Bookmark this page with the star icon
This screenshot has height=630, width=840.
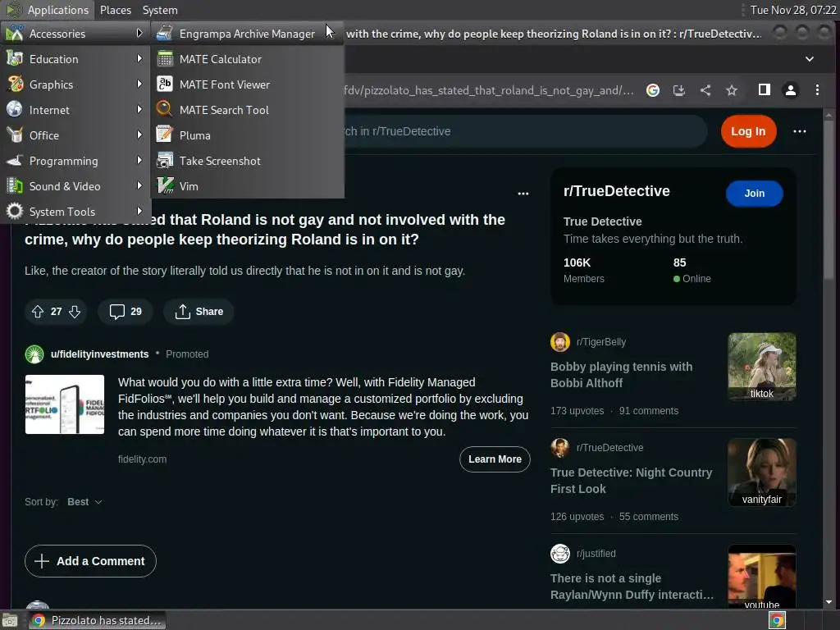click(x=732, y=90)
